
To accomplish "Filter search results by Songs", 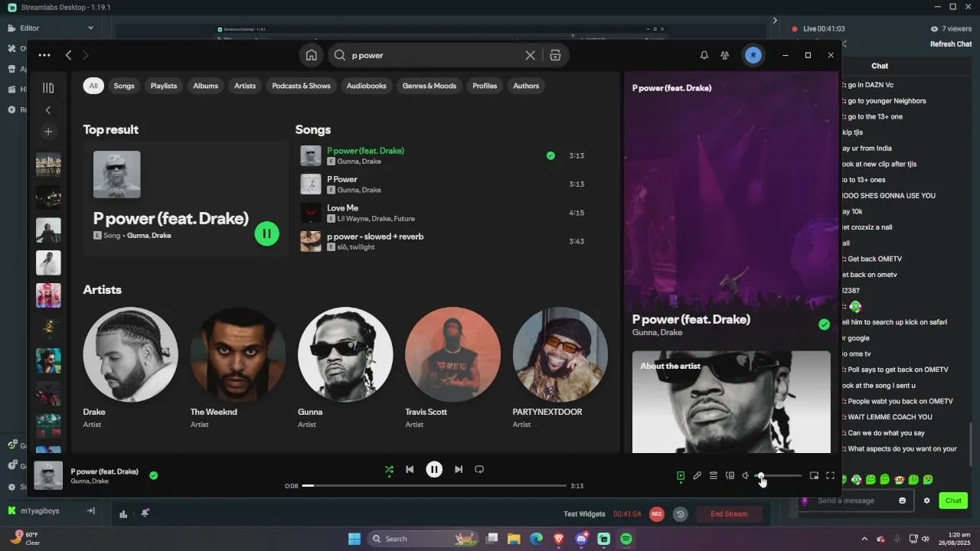I will tap(124, 86).
